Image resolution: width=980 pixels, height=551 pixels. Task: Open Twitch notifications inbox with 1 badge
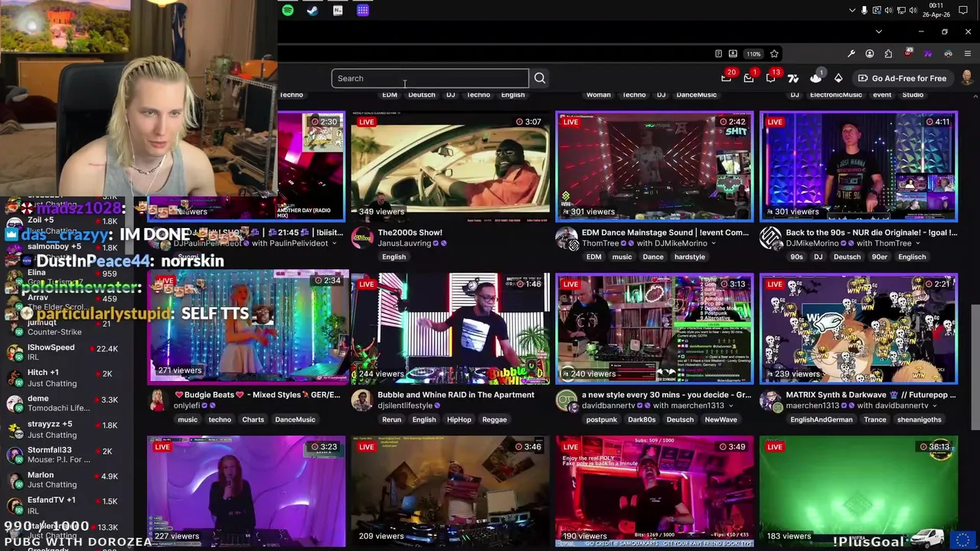750,77
